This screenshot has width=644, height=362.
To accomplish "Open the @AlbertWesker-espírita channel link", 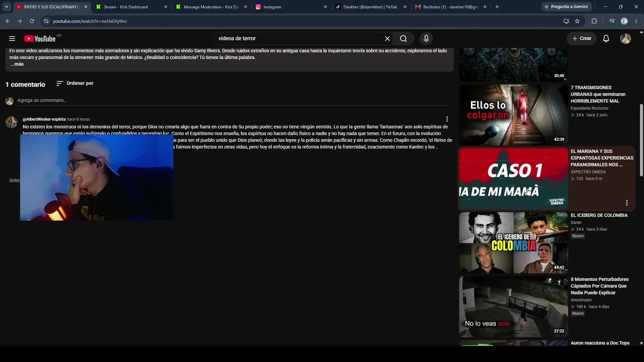I will [x=44, y=119].
